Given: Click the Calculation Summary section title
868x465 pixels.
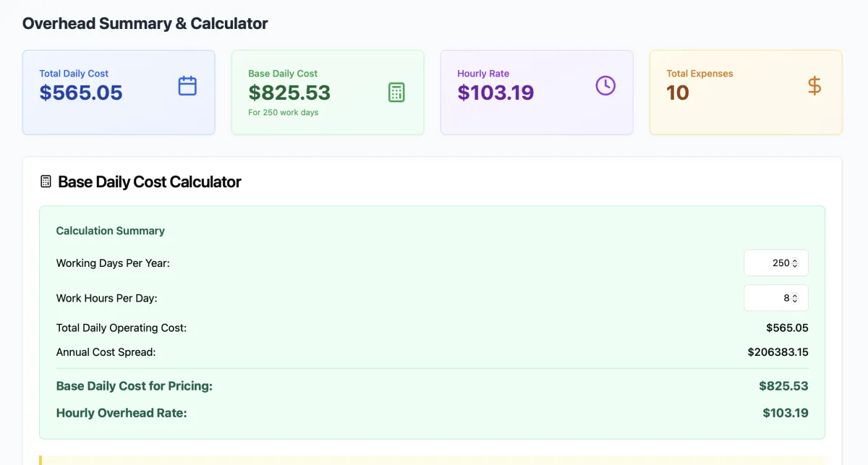Looking at the screenshot, I should coord(111,231).
